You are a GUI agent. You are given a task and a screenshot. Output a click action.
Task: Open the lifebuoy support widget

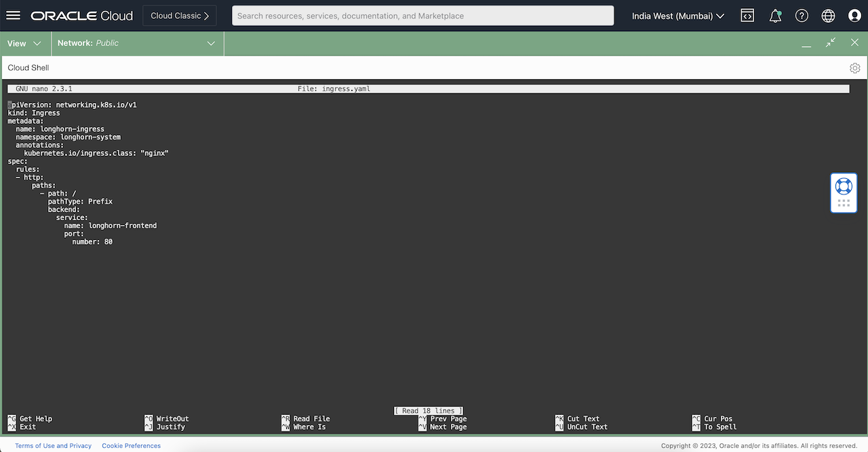tap(844, 186)
